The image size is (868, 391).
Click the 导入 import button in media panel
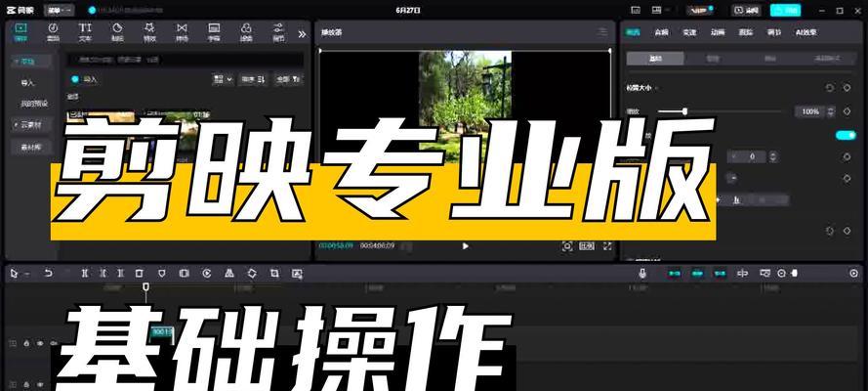[85, 79]
